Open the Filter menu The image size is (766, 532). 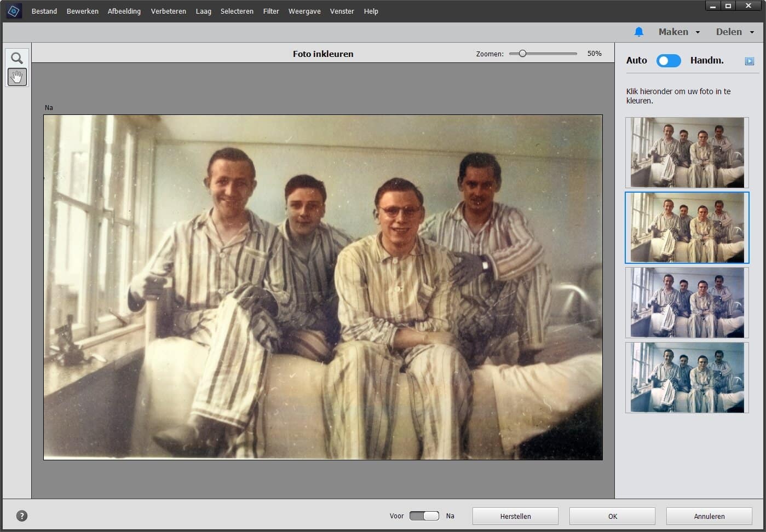tap(270, 11)
